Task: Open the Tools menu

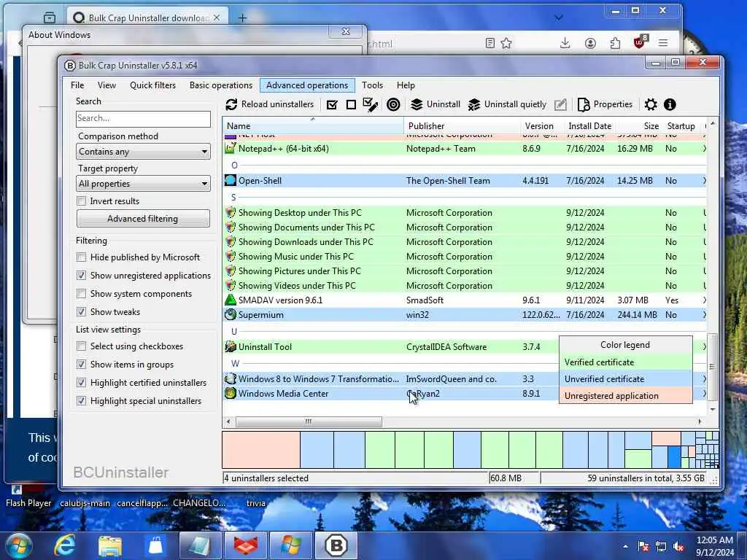Action: tap(372, 85)
